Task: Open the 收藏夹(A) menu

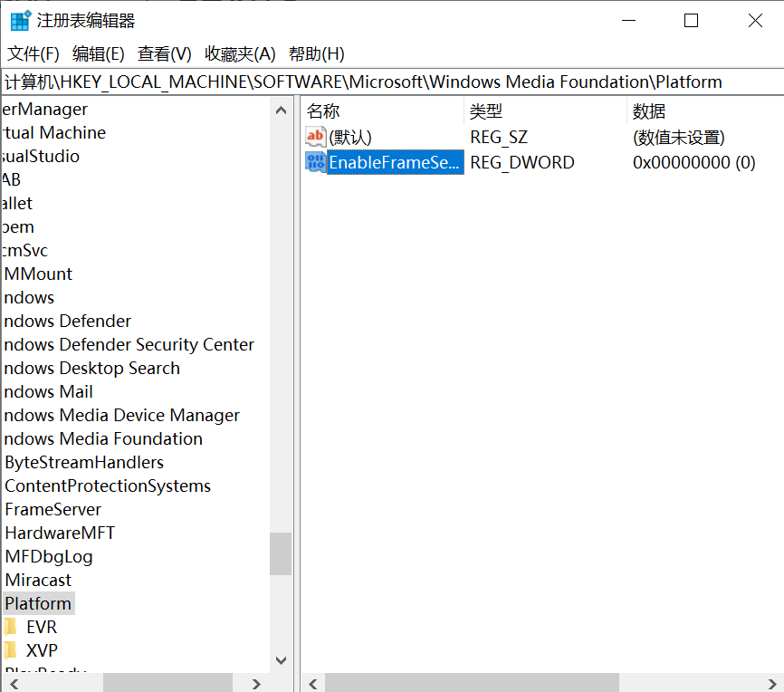Action: [240, 53]
